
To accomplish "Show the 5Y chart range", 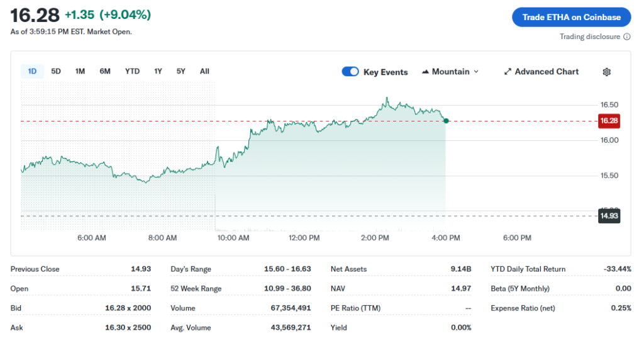I will tap(181, 71).
